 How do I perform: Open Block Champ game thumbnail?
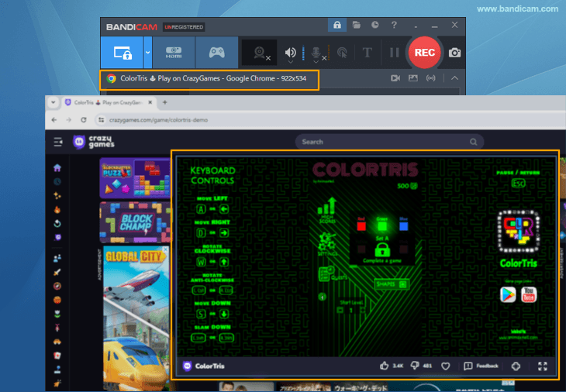135,222
